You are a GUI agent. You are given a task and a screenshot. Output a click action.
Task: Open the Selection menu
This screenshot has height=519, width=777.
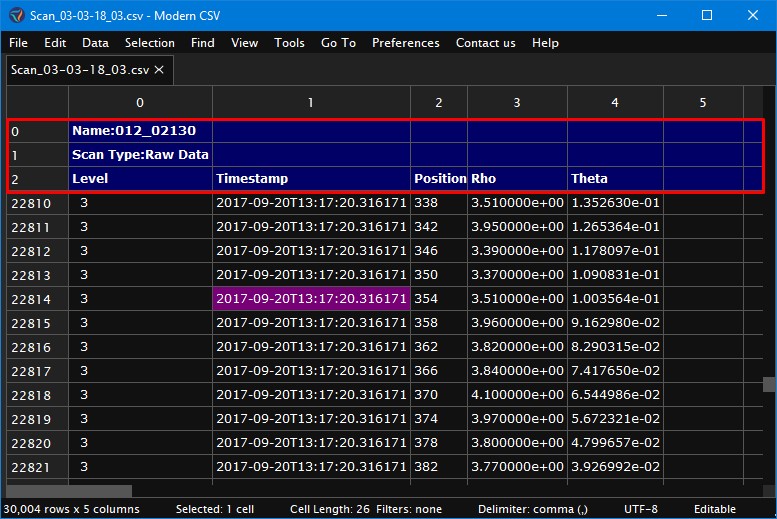150,43
